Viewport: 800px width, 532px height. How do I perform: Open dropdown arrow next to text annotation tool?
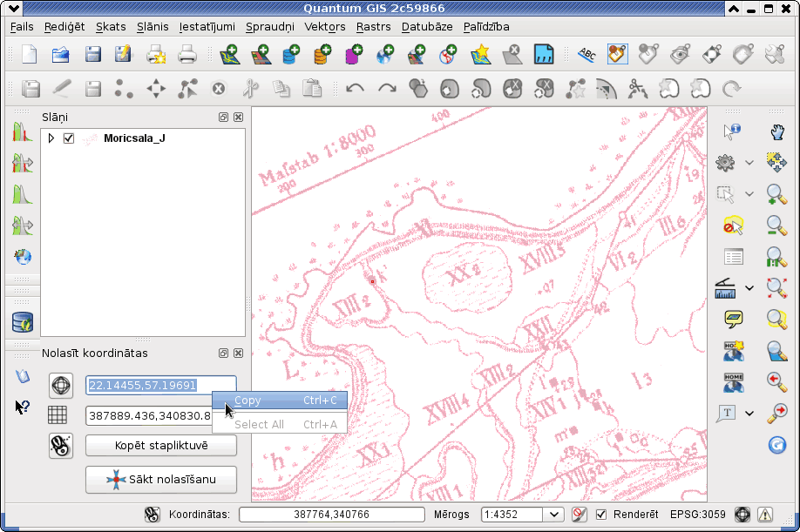point(749,414)
